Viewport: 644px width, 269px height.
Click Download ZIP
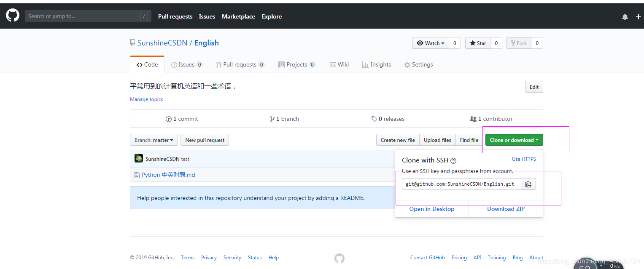tap(506, 209)
